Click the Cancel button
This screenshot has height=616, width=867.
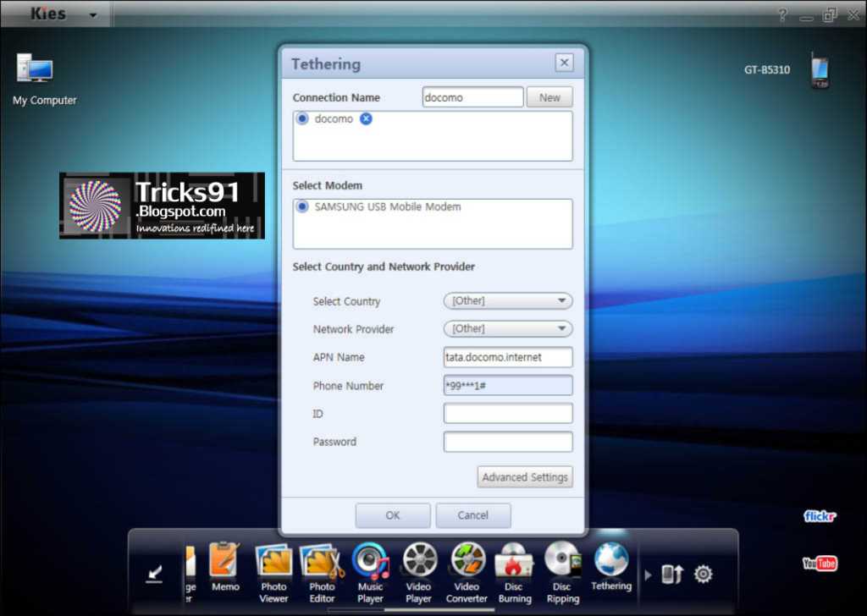(x=472, y=515)
